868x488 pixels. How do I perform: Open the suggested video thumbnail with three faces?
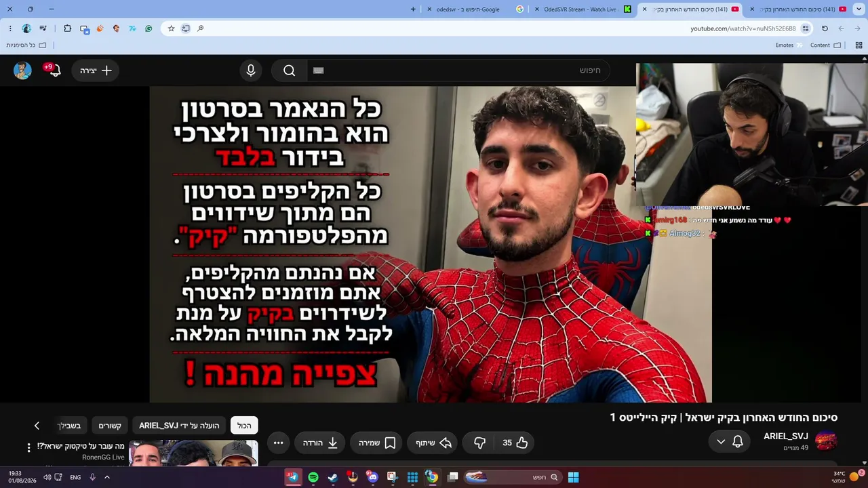coord(193,453)
